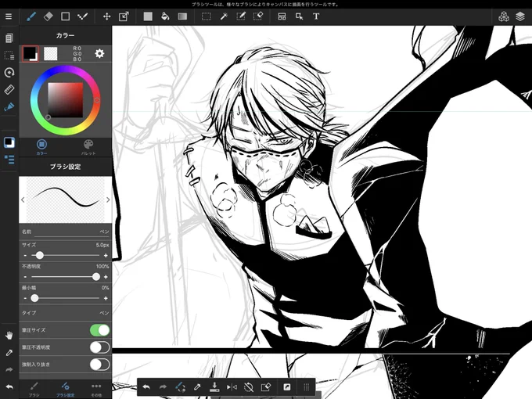Select the filled rectangle tool
The image size is (532, 399).
coord(148,16)
